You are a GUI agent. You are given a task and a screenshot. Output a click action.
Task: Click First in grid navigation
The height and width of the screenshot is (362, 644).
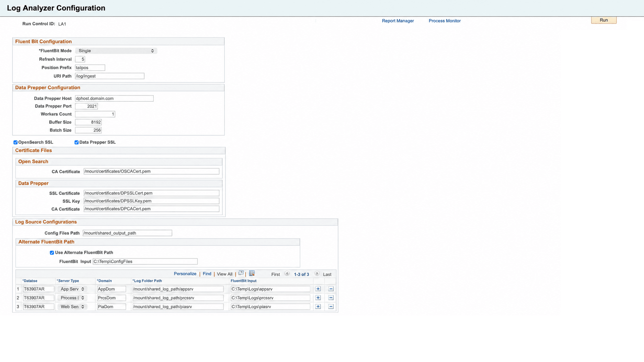(x=275, y=275)
